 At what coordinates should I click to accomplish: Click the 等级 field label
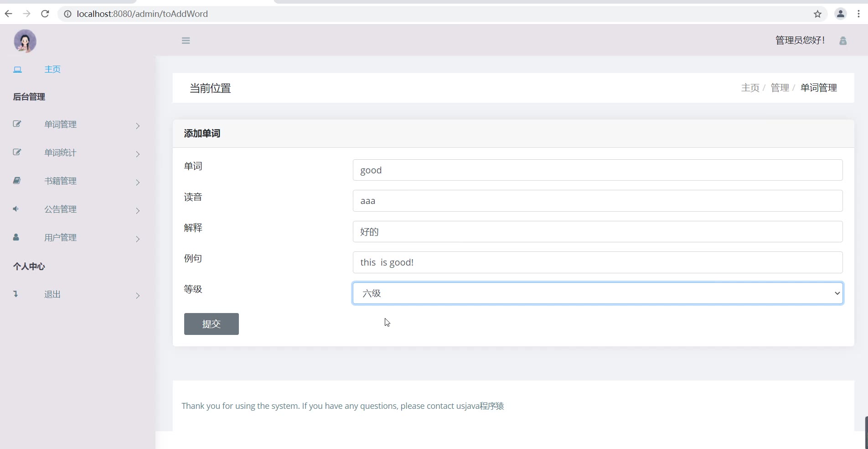point(193,289)
